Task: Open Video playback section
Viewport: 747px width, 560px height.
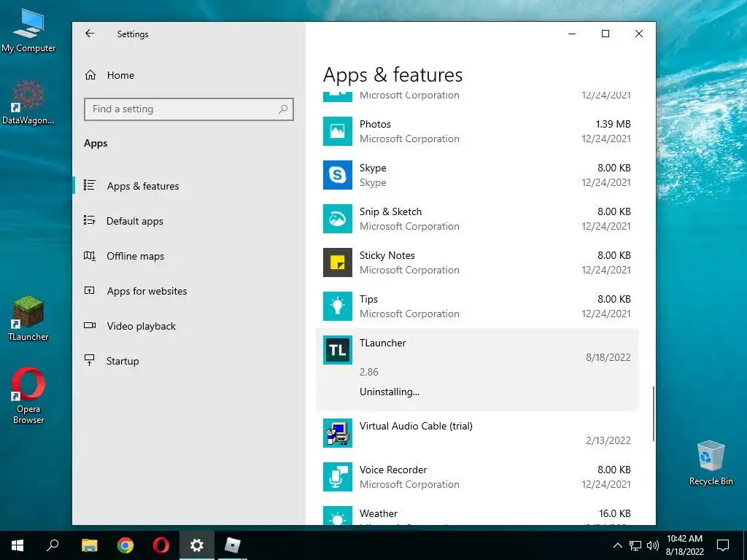Action: [141, 326]
